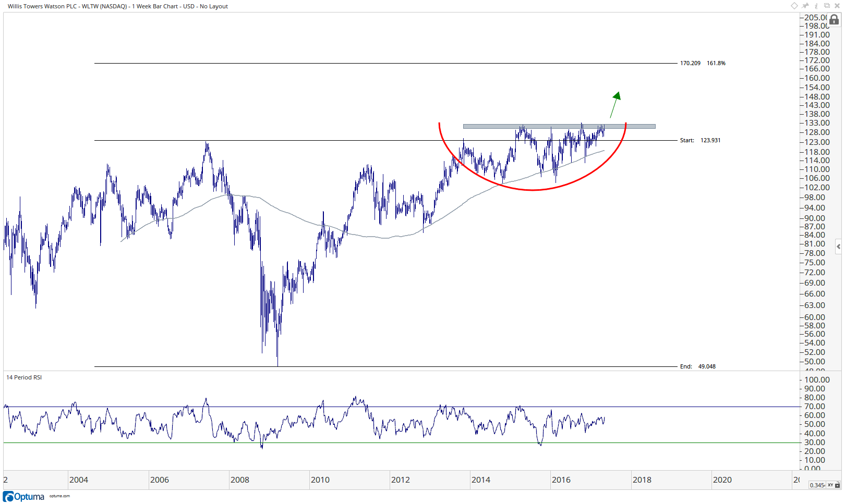
Task: Click the 70.00 RSI scale label
Action: [815, 407]
